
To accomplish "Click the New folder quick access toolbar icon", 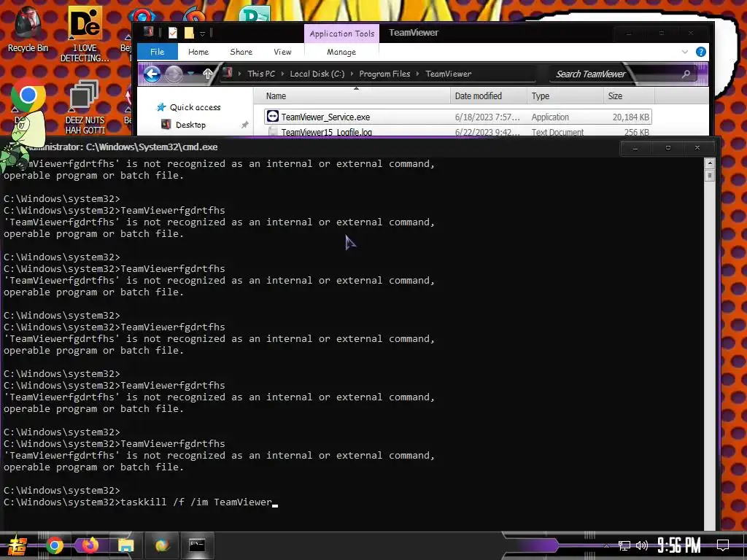I will [189, 33].
